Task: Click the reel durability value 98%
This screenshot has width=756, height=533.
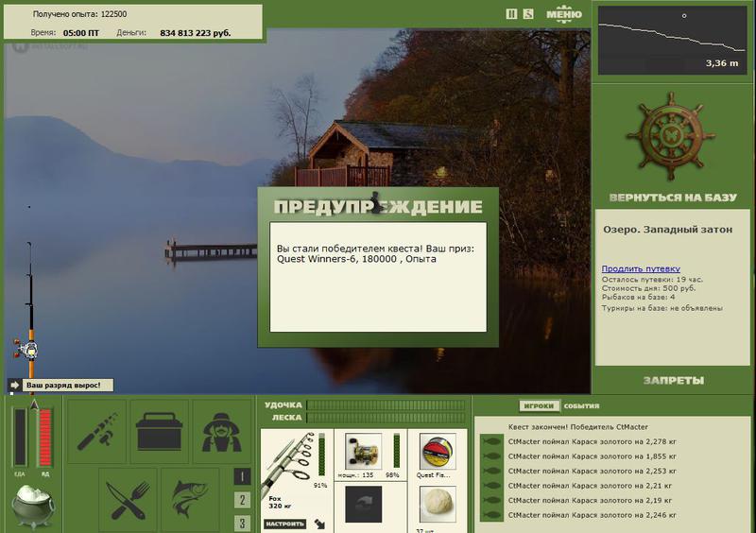Action: pyautogui.click(x=392, y=475)
